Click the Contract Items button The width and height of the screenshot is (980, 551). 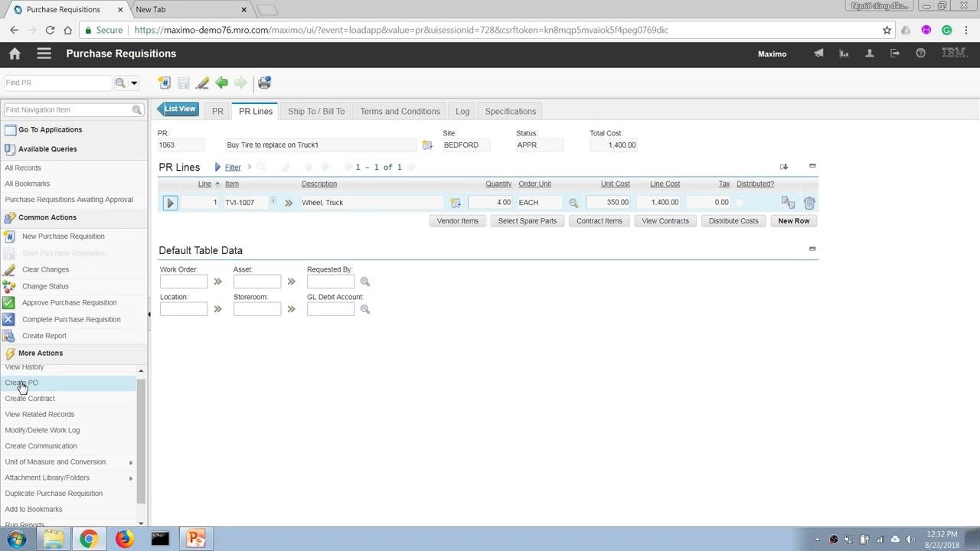coord(599,221)
